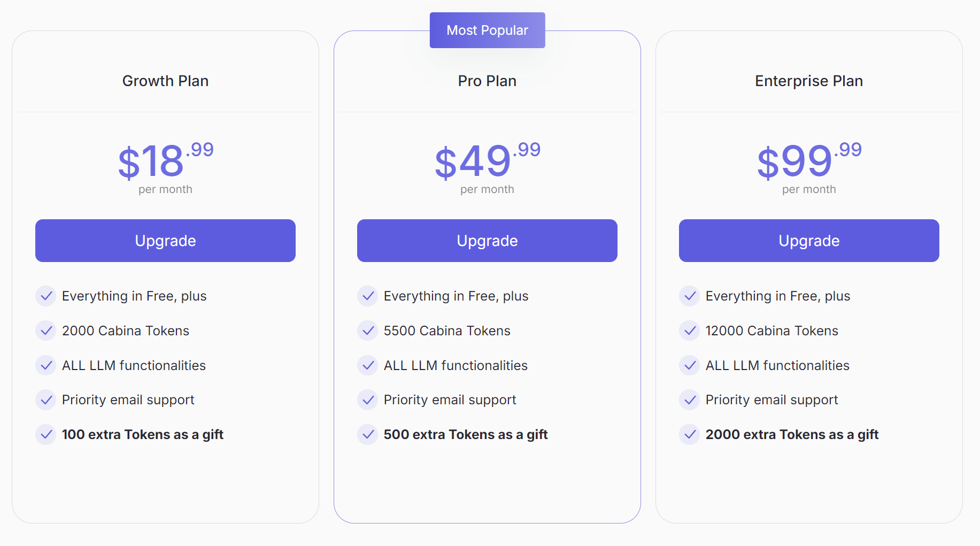
Task: Click checkmark next to 500 extra Tokens
Action: (x=368, y=434)
